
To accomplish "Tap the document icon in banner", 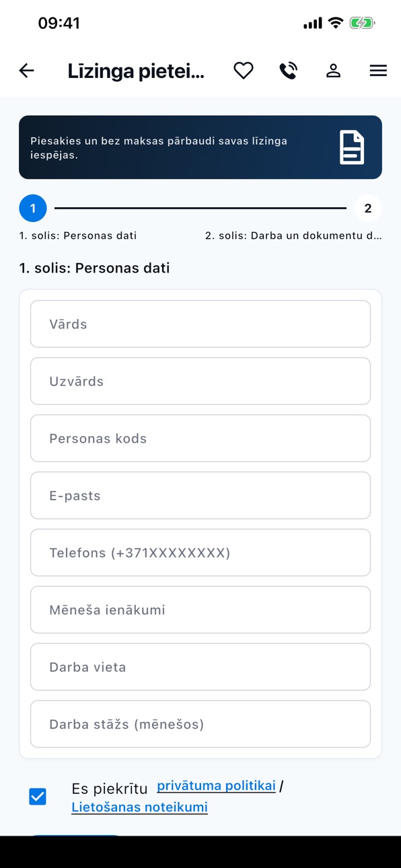I will coord(352,147).
